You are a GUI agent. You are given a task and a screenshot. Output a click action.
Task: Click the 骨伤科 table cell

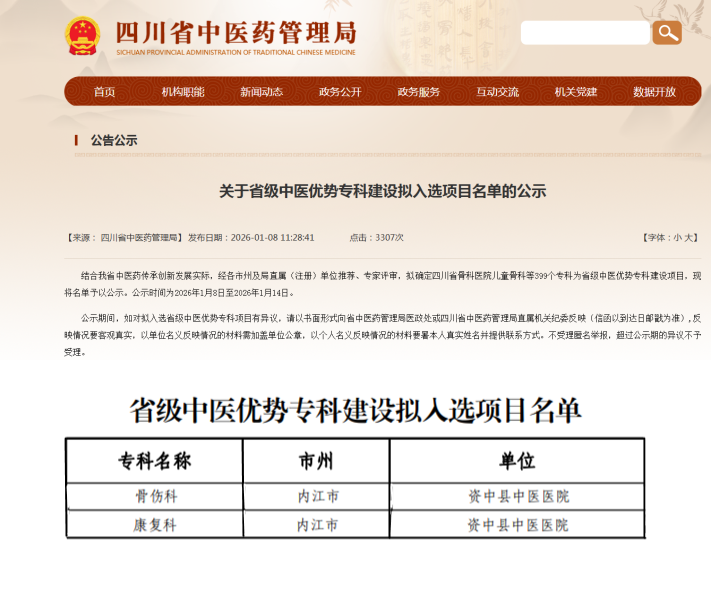155,496
